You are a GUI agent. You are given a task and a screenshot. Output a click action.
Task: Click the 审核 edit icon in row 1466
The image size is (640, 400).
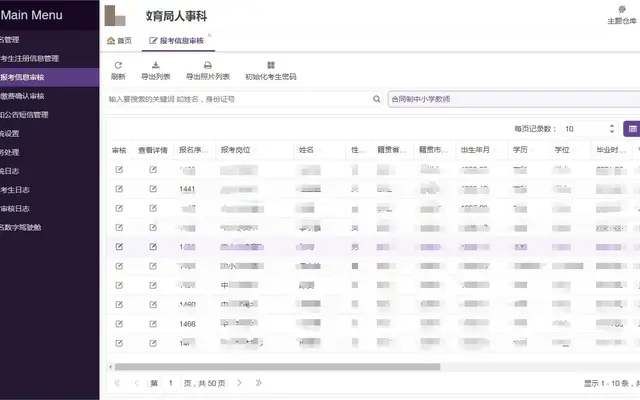[119, 324]
